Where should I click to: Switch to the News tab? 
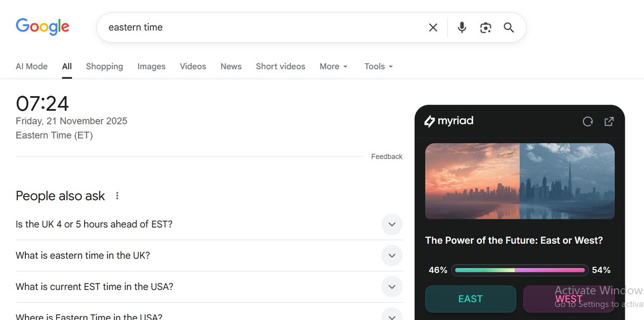click(x=230, y=66)
